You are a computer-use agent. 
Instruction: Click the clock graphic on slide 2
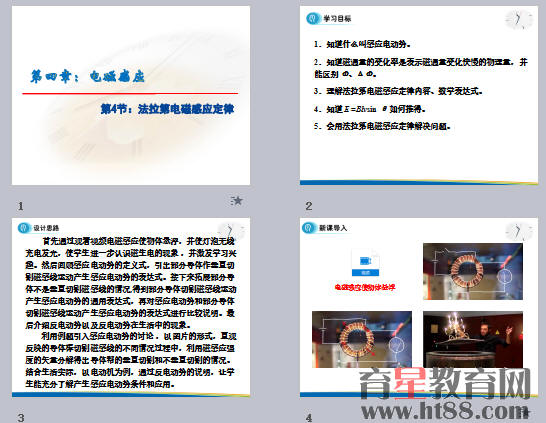519,20
